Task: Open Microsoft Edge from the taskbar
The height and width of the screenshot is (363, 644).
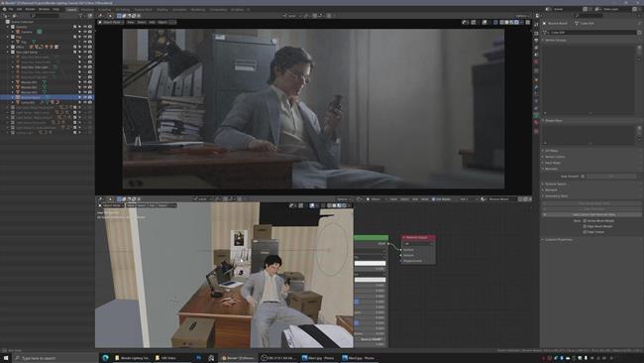Action: coord(106,358)
